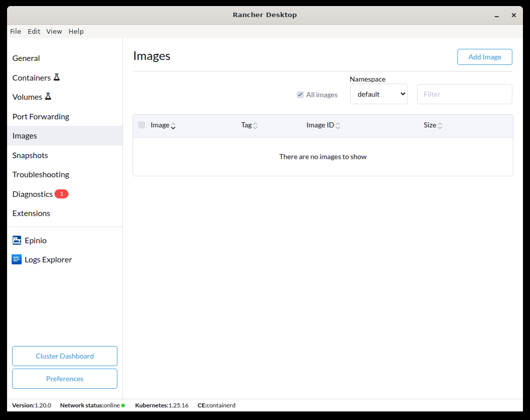Sort by Size column arrow icon
Viewport: 530px width, 420px height.
[440, 126]
